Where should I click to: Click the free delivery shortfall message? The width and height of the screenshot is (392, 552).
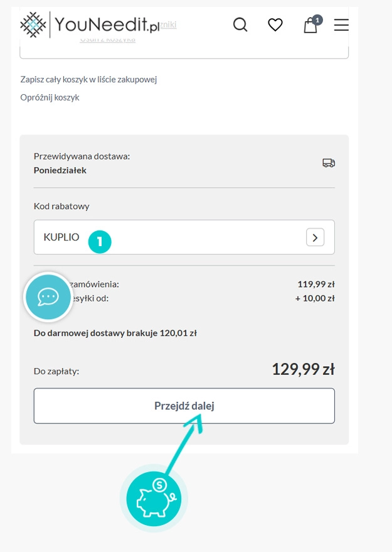tap(115, 333)
